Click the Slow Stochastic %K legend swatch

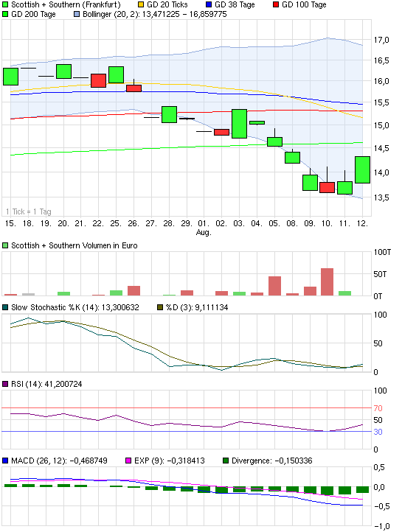[x=5, y=307]
